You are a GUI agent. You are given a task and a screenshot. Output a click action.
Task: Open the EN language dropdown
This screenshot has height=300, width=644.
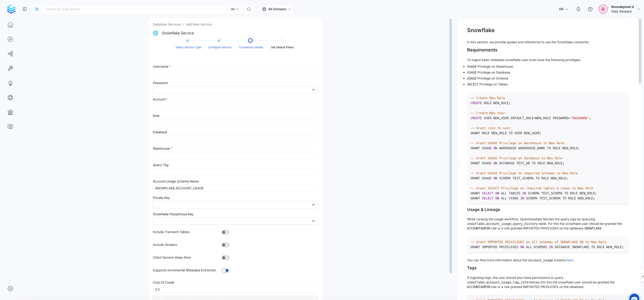tap(562, 9)
